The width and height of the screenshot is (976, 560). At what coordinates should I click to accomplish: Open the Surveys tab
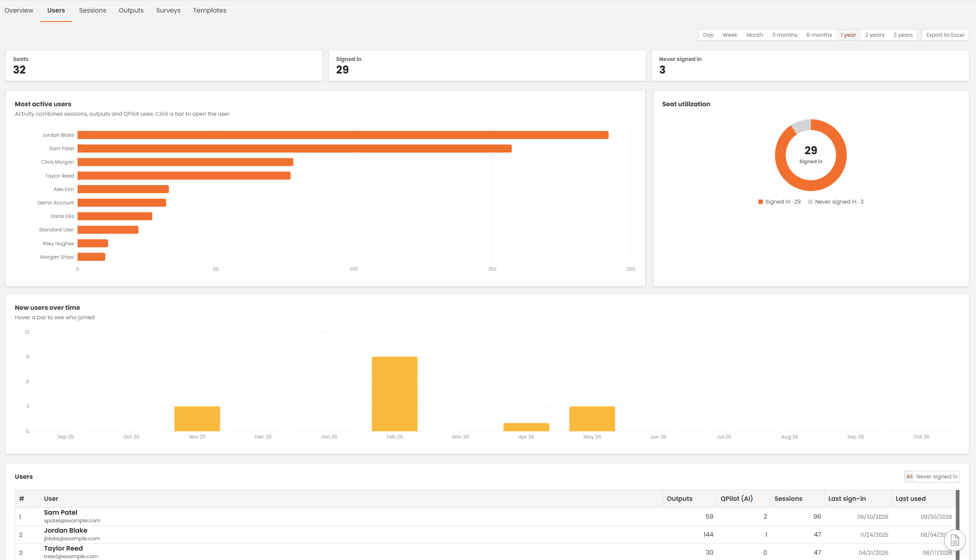click(x=168, y=10)
